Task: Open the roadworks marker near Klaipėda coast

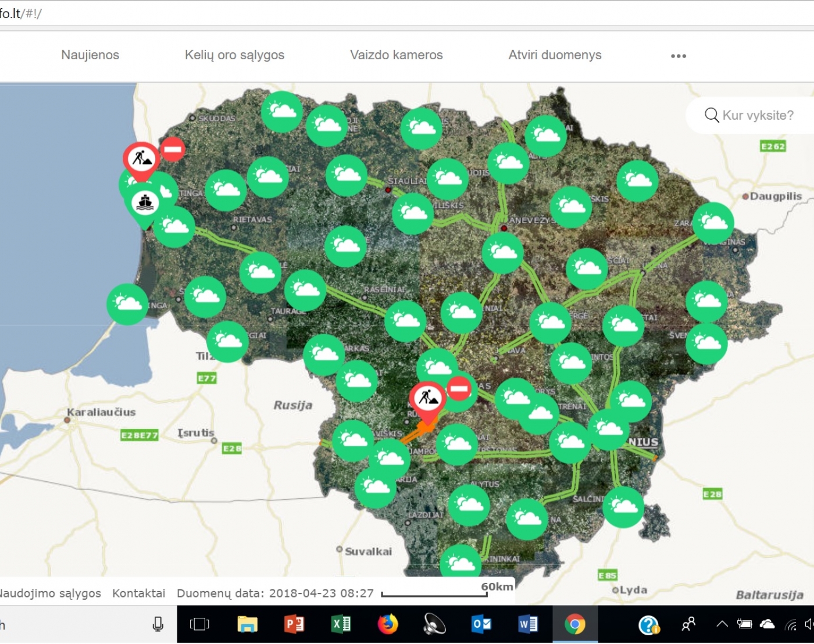Action: click(141, 159)
